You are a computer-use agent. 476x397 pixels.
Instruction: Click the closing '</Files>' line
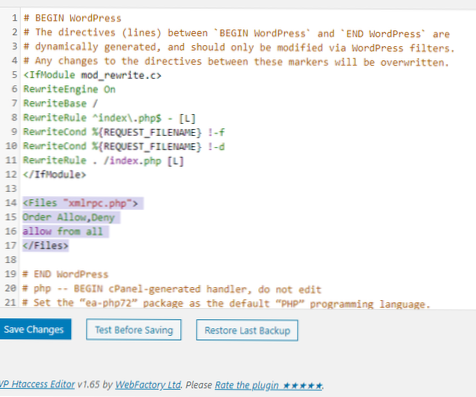[x=46, y=246]
